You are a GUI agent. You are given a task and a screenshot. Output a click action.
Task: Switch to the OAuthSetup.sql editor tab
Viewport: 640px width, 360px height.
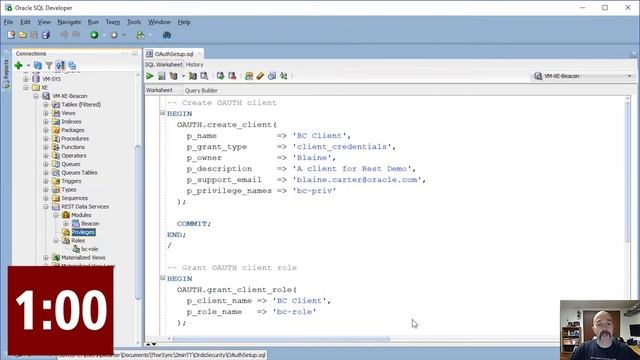(174, 54)
